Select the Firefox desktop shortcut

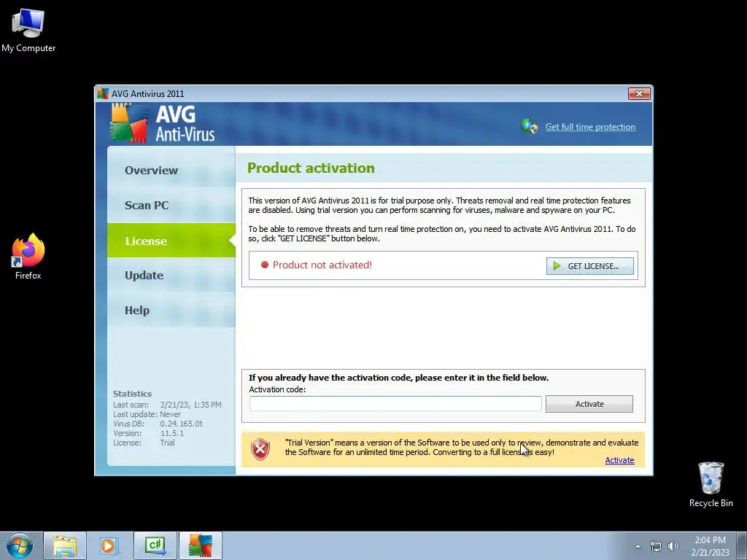(x=28, y=256)
